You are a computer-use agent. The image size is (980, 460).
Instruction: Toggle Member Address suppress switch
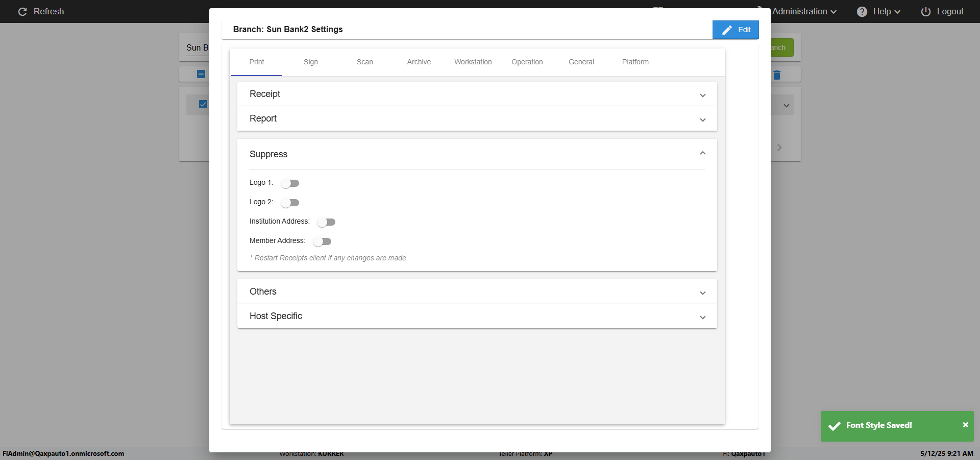322,241
